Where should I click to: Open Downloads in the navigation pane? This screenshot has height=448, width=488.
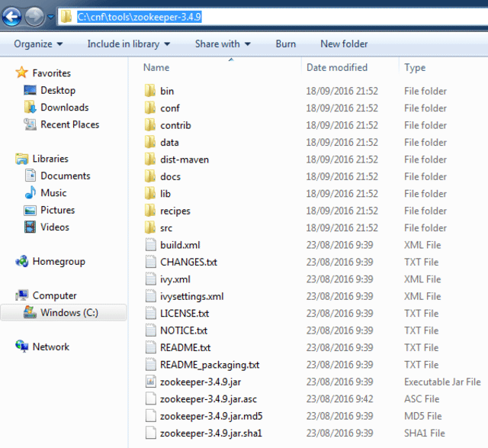(64, 108)
